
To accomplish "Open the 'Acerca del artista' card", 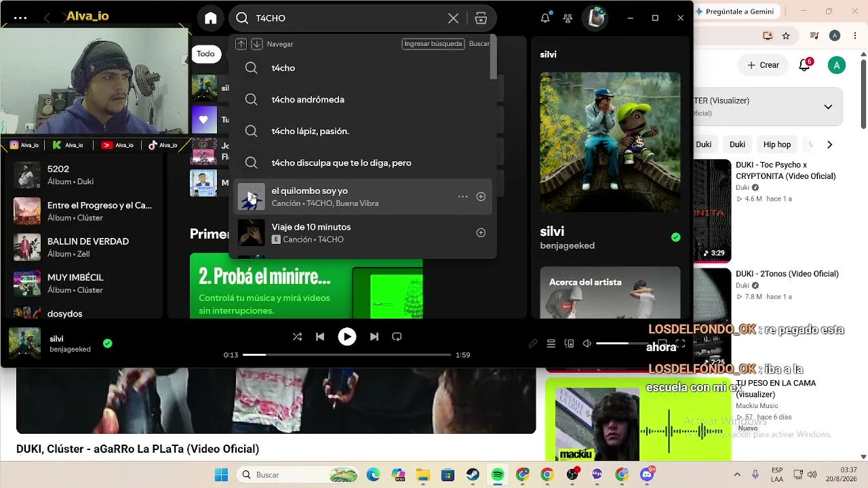I will [x=610, y=292].
